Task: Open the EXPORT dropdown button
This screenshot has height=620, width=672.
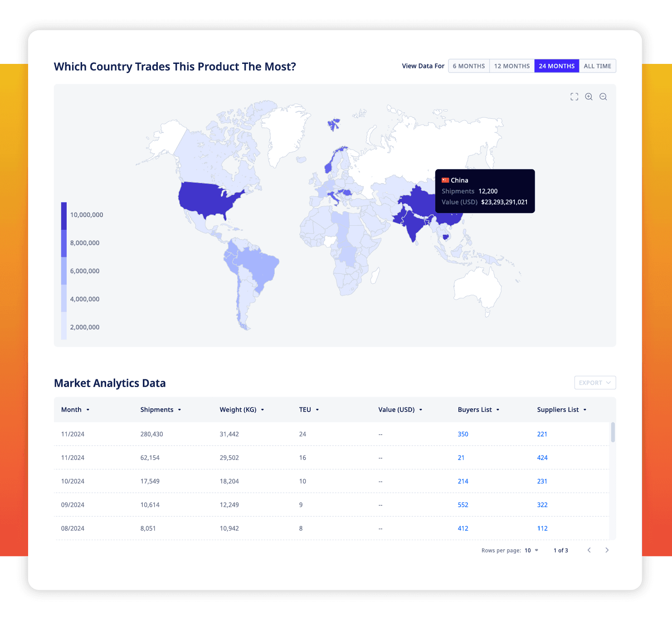Action: click(x=595, y=383)
